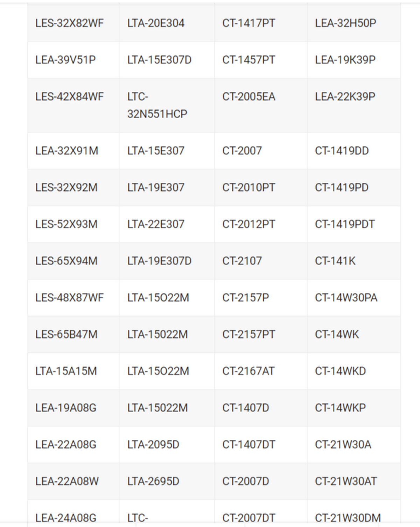This screenshot has height=527, width=420.
Task: Select the LEA-32H50P cell
Action: tap(345, 23)
